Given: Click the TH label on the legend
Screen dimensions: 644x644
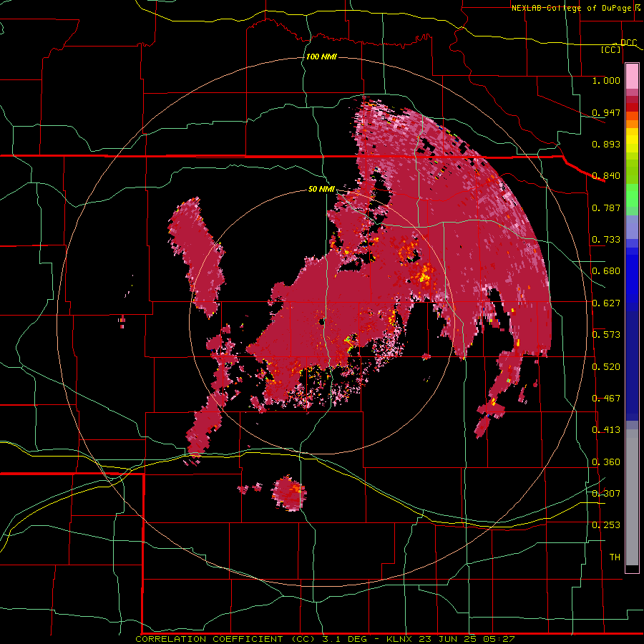Looking at the screenshot, I should pyautogui.click(x=615, y=557).
